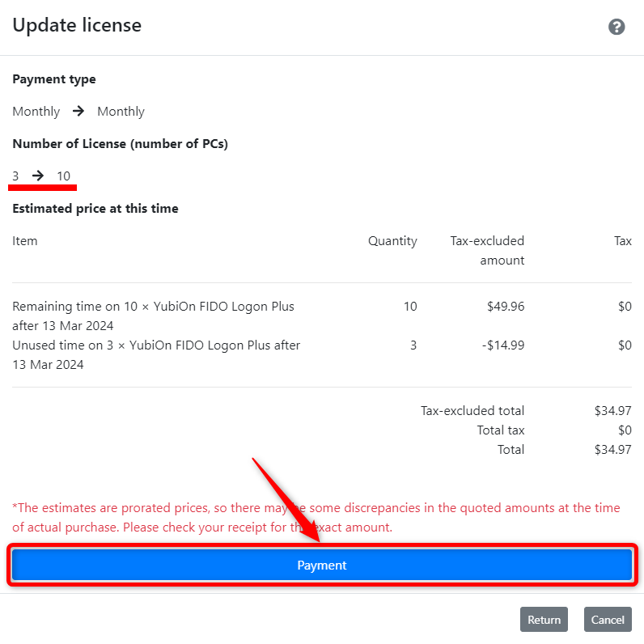The image size is (644, 644).
Task: Select the Remaining time on 10 row
Action: (321, 316)
